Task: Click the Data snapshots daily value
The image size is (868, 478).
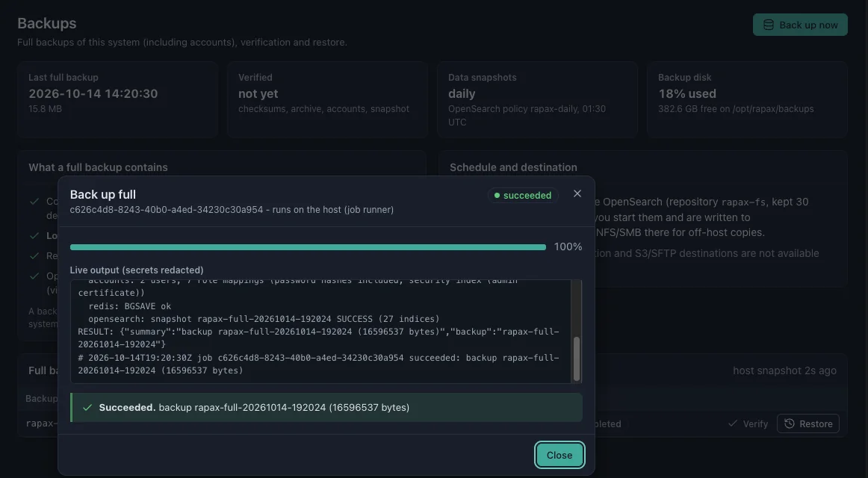Action: coord(462,93)
